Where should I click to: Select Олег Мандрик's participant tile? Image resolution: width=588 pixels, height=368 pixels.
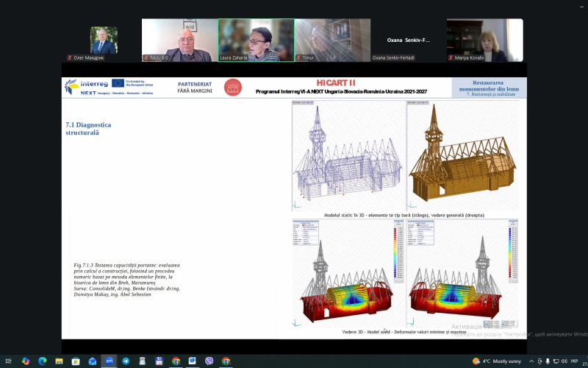(104, 40)
